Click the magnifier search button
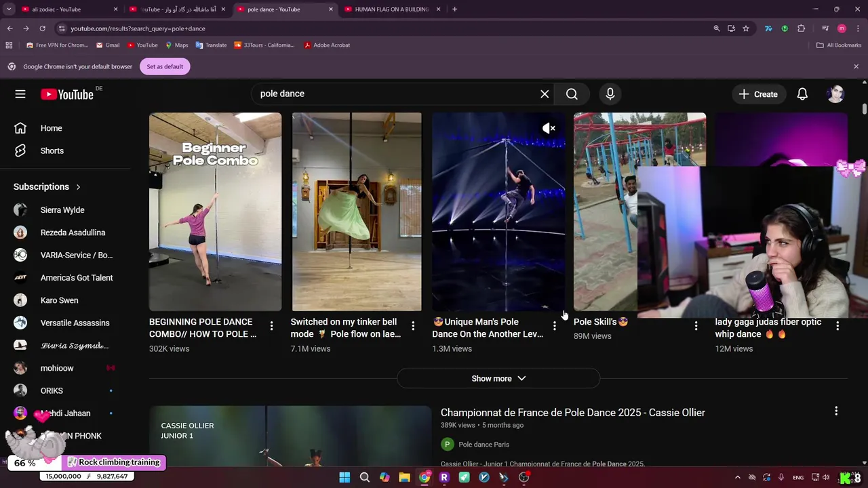Viewport: 868px width, 488px height. 572,94
